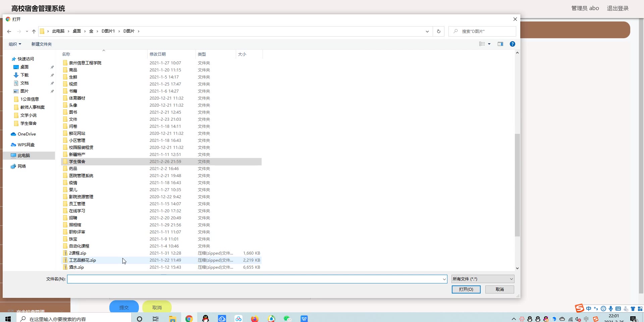
Task: Refresh the D图片 folder listing
Action: click(x=438, y=31)
